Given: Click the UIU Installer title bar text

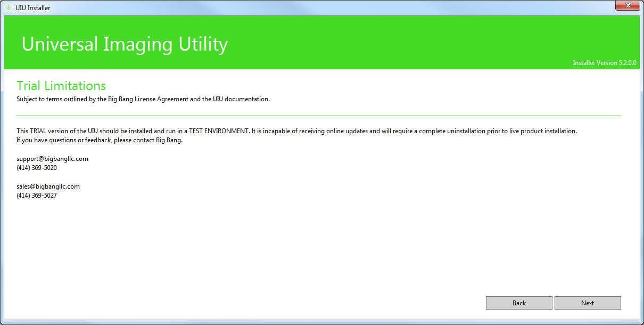Looking at the screenshot, I should (x=33, y=7).
